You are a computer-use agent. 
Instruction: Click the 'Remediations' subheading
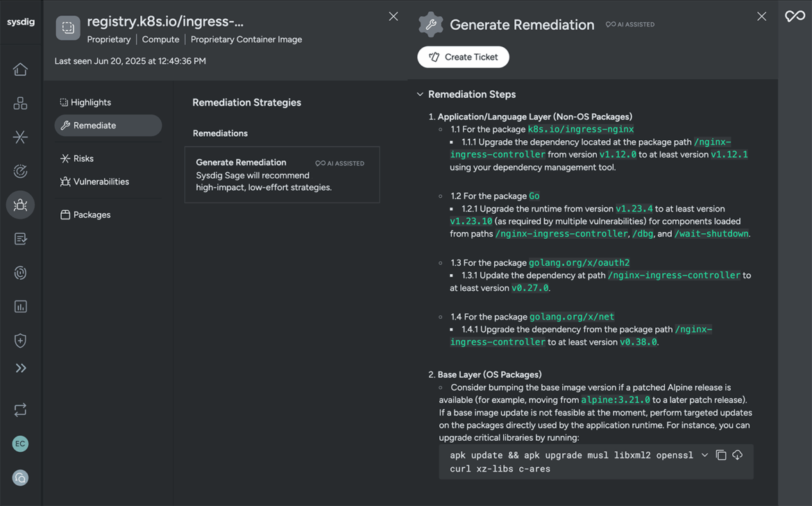[220, 134]
